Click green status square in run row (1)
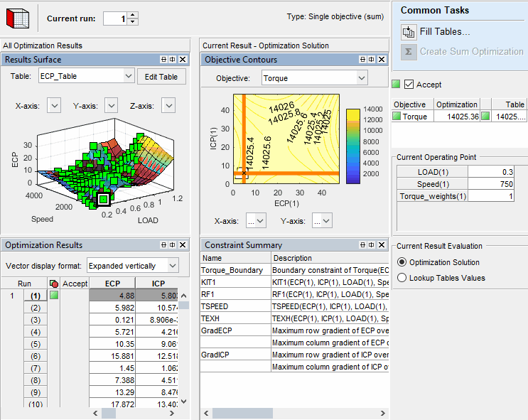This screenshot has height=420, width=528. 54,296
